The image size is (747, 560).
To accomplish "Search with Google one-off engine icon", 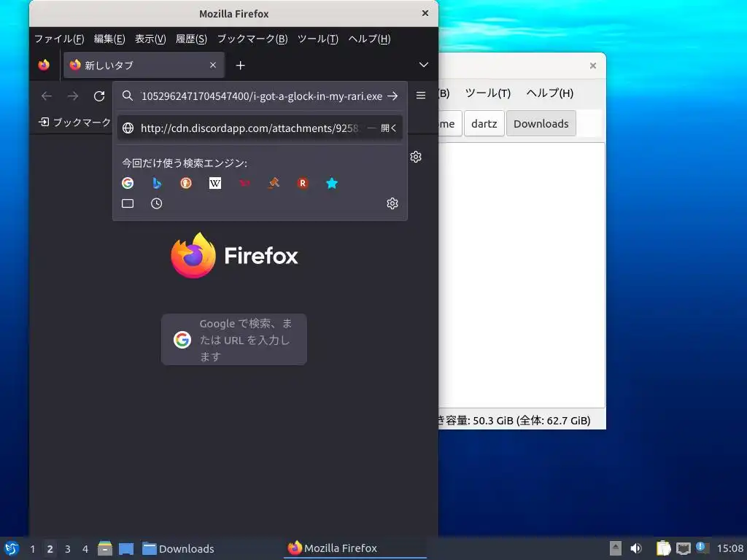I will click(x=128, y=183).
